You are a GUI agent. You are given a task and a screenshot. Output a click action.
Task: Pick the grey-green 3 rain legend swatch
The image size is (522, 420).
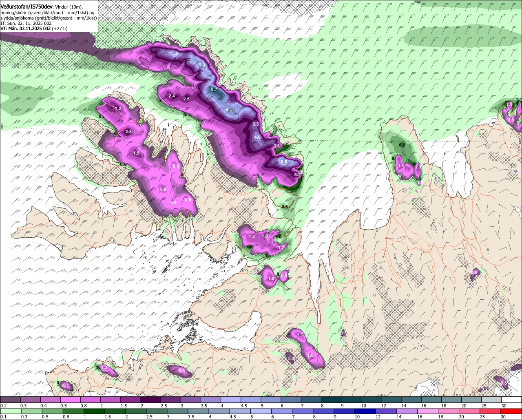point(178,411)
